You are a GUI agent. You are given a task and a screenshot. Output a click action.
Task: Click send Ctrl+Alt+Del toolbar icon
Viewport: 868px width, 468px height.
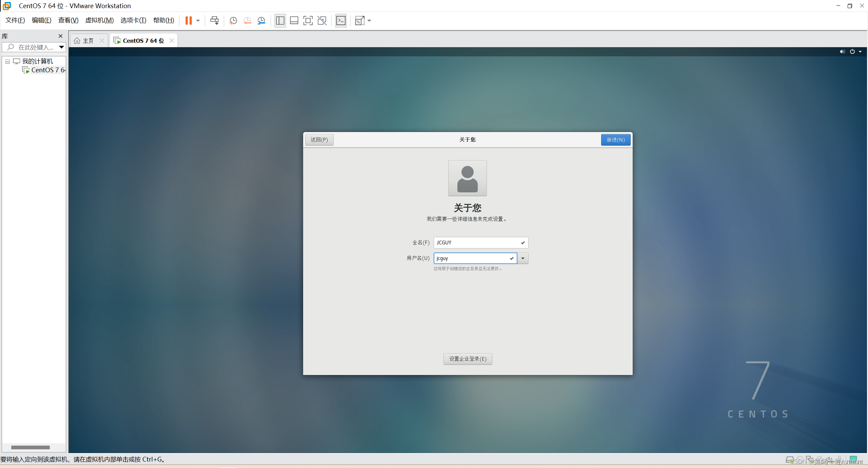point(214,21)
